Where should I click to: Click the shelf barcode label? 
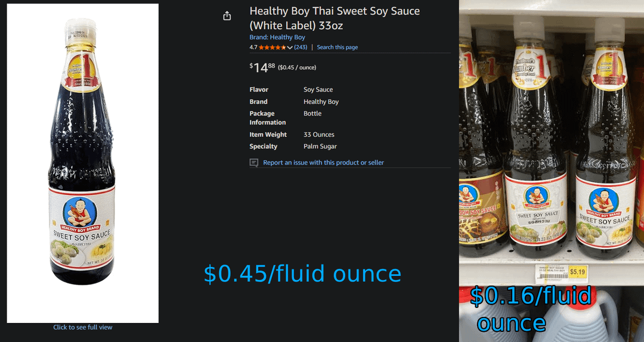point(552,273)
